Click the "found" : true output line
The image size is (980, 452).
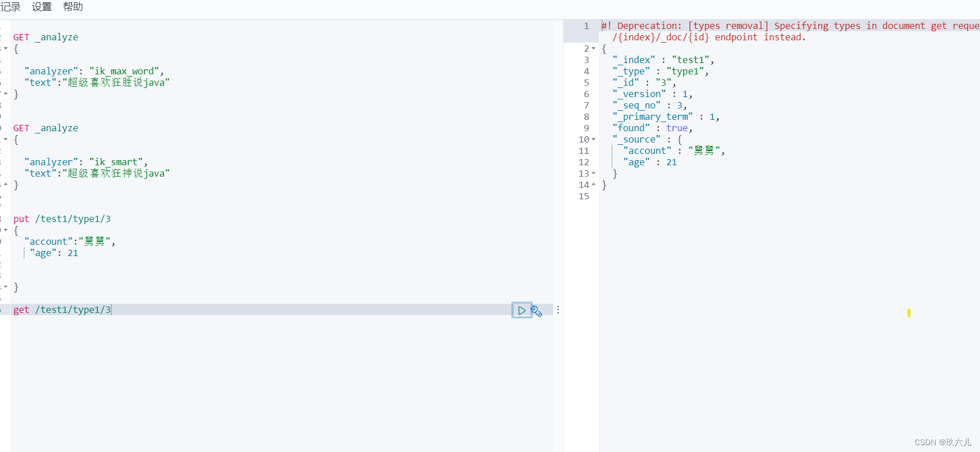[x=652, y=128]
